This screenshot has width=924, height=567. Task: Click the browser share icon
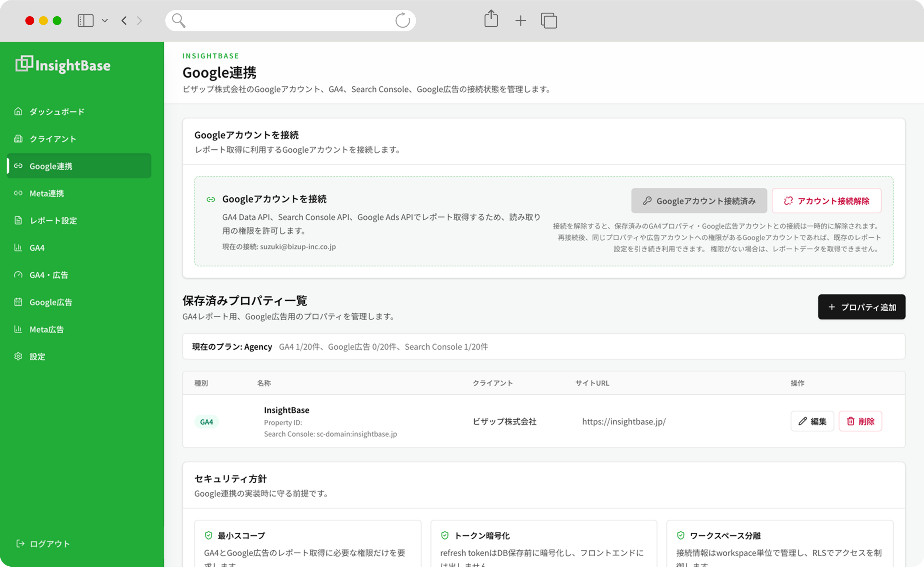[491, 19]
